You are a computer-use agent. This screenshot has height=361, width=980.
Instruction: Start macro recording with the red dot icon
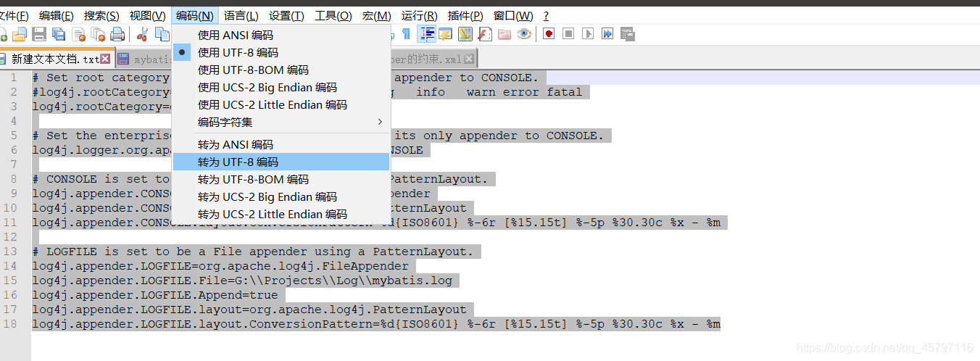pos(549,33)
